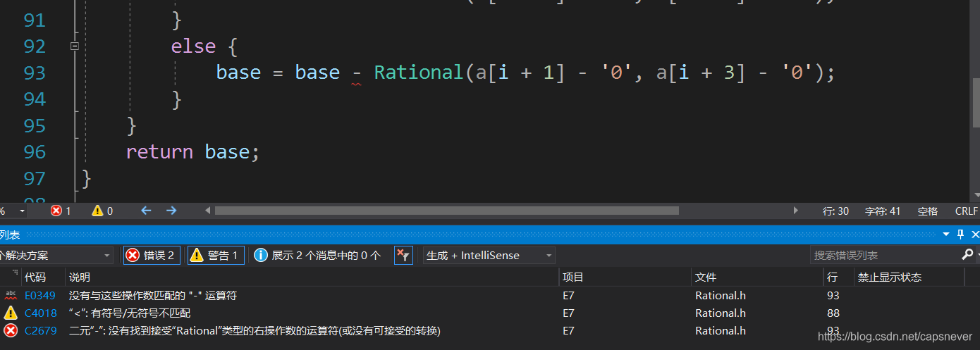Click the 字符: 41 status indicator
980x350 pixels.
tap(883, 211)
